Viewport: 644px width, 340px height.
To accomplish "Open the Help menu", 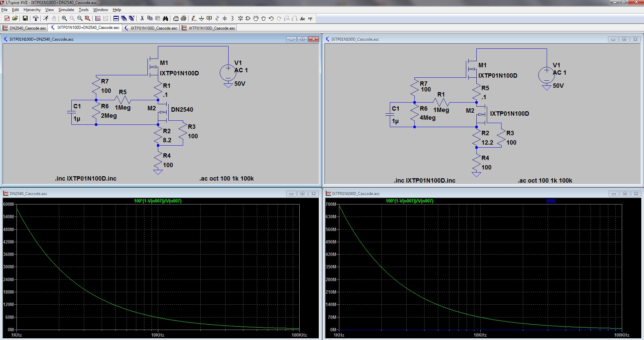I will 117,10.
